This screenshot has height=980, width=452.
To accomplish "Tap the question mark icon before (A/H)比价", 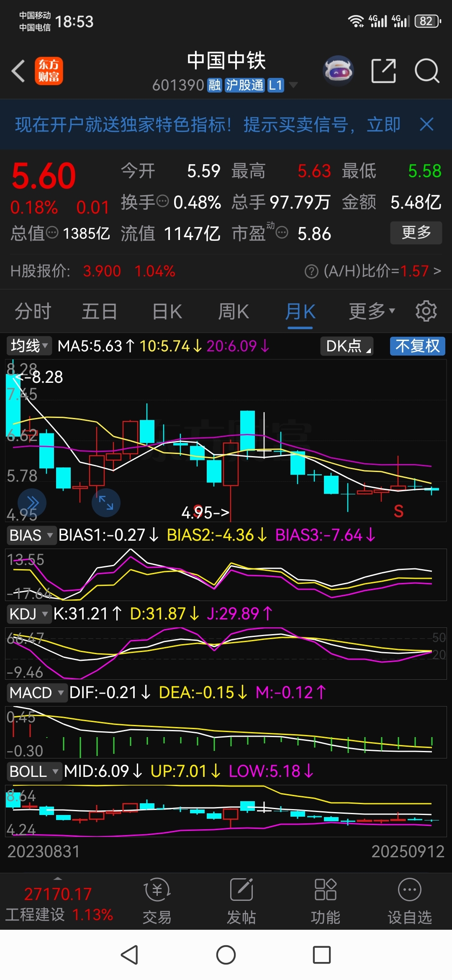I will coord(311,271).
